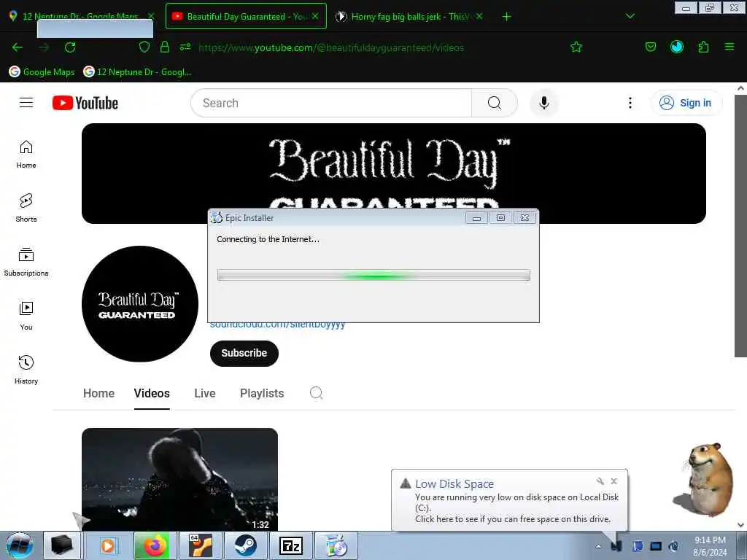Close the Beautiful Day Guaranteed tab

click(x=315, y=16)
